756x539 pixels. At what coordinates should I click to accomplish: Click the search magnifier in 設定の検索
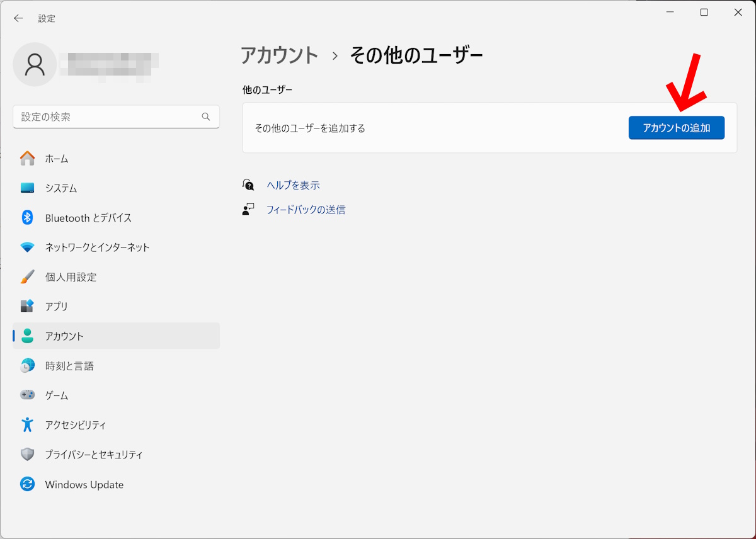click(x=206, y=116)
